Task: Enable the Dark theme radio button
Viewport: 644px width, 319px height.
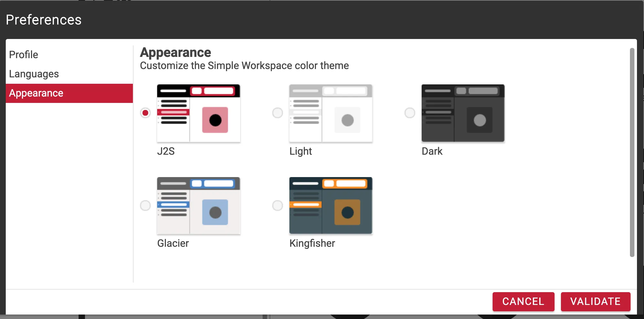Action: 410,113
